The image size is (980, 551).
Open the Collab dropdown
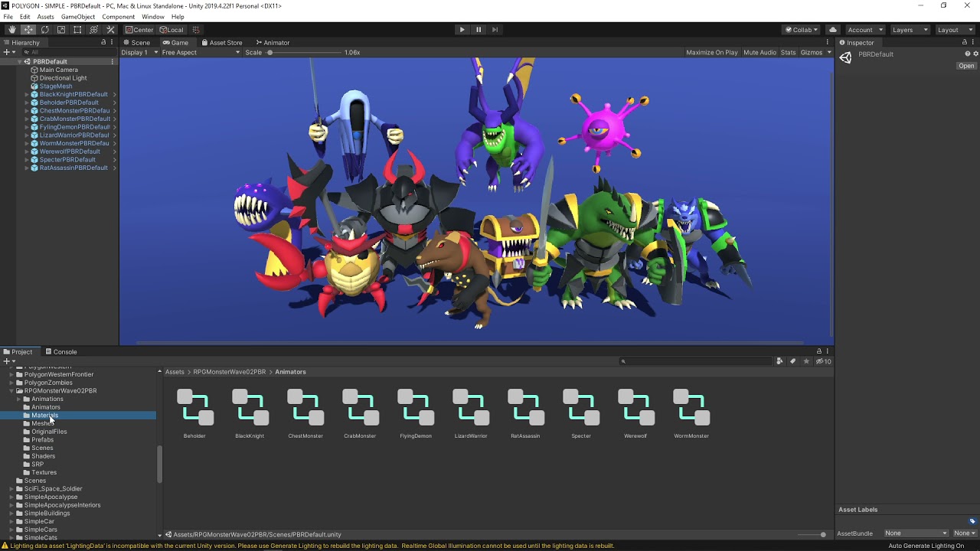point(801,30)
